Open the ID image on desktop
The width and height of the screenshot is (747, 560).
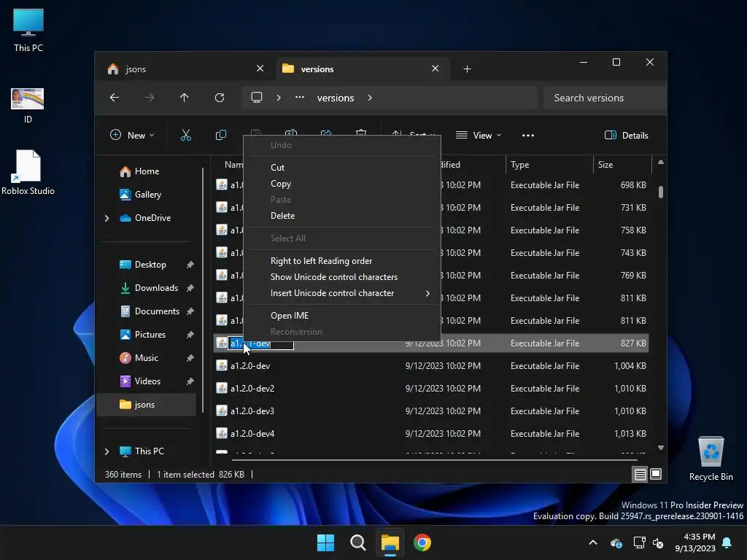point(28,106)
